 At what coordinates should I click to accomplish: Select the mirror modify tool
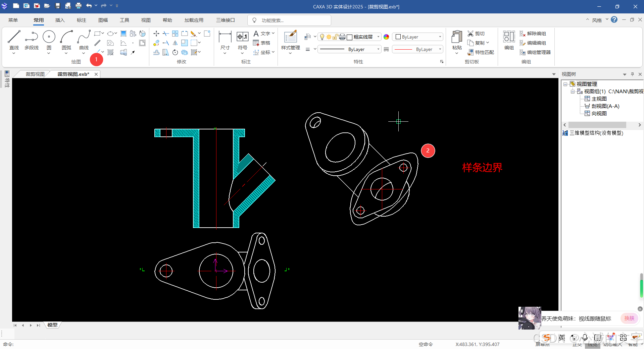pos(175,43)
